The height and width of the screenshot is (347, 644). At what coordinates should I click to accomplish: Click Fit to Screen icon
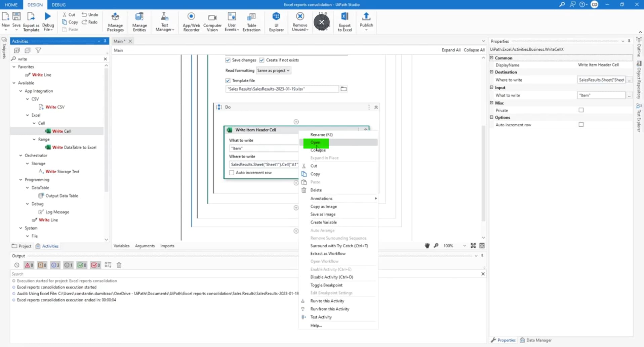click(473, 246)
